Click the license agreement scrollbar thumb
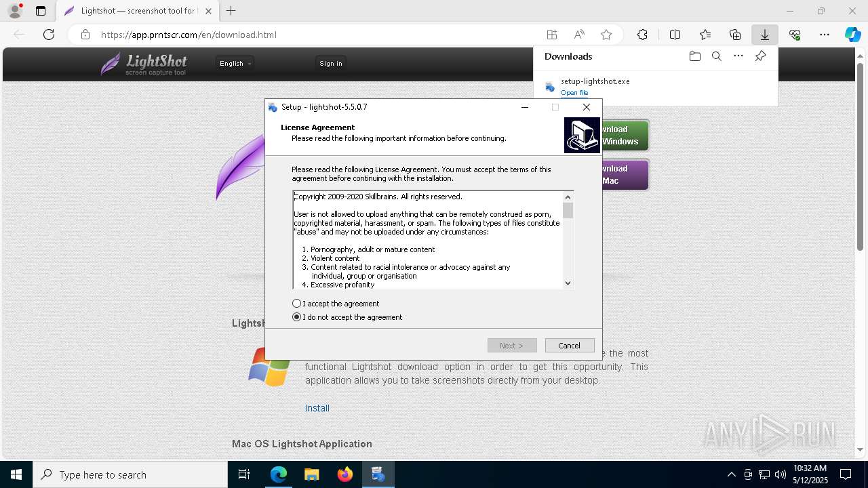 568,210
